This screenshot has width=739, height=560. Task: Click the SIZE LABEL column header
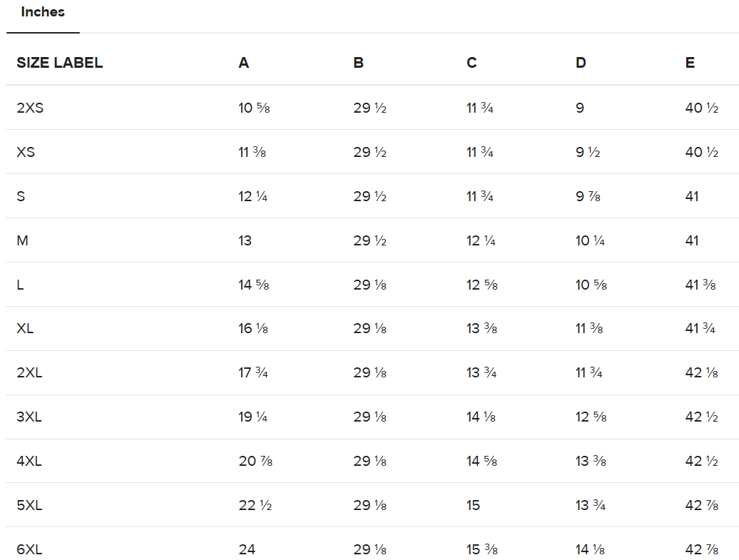coord(60,63)
